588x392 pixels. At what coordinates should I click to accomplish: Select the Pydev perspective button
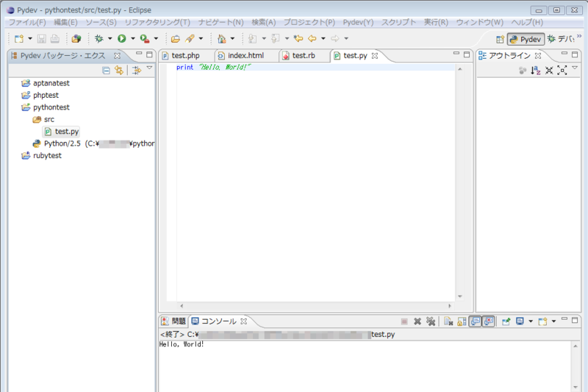click(526, 40)
